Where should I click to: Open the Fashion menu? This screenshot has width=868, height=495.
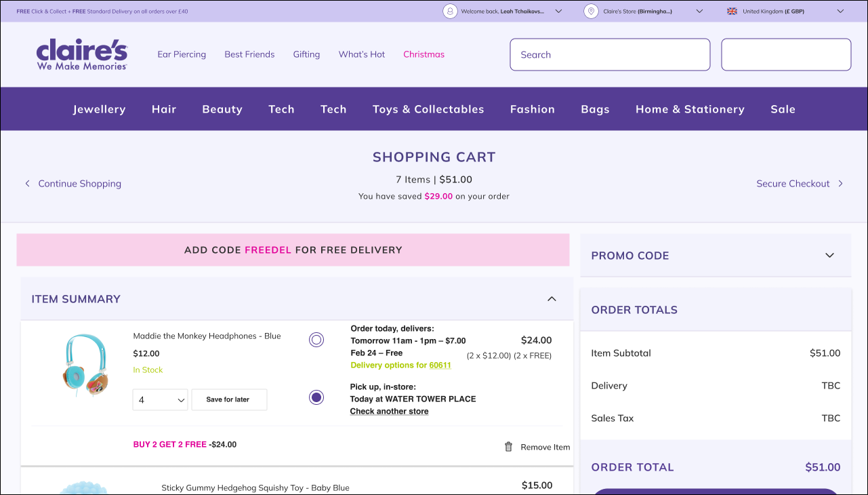coord(533,109)
